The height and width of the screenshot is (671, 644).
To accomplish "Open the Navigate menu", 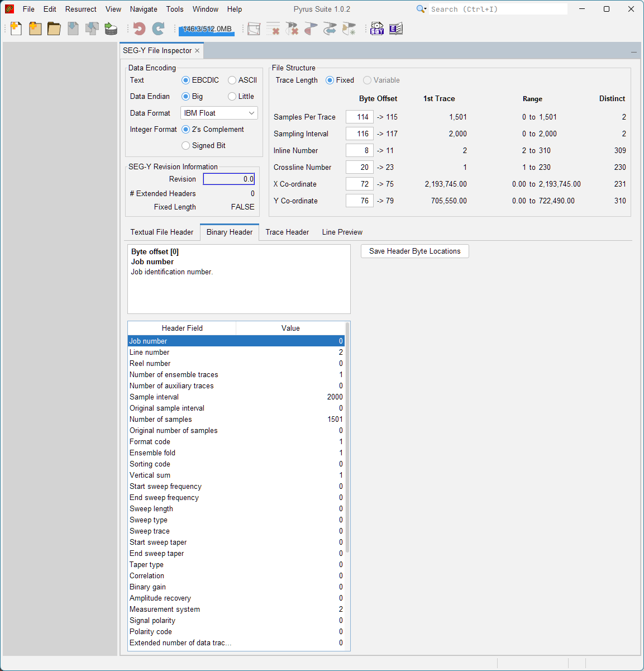I will (144, 9).
